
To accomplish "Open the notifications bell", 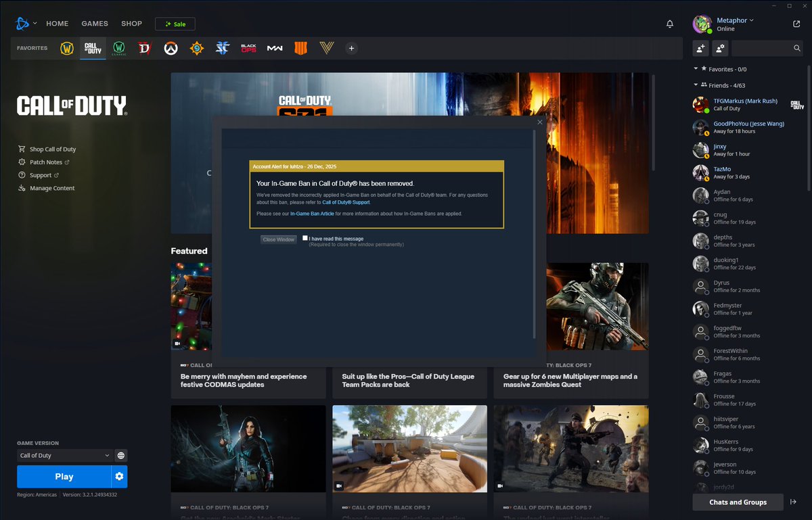I will pyautogui.click(x=670, y=24).
